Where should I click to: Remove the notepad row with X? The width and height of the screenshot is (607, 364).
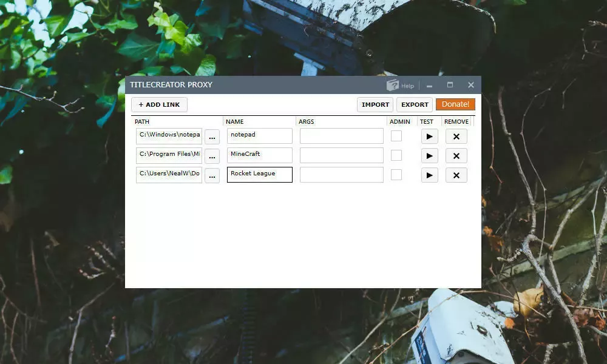456,136
